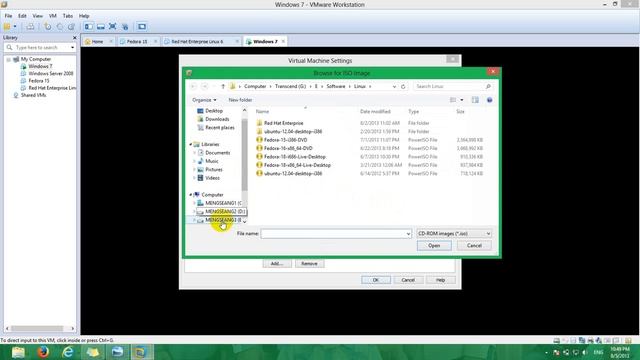Select the Videos library

(x=212, y=178)
